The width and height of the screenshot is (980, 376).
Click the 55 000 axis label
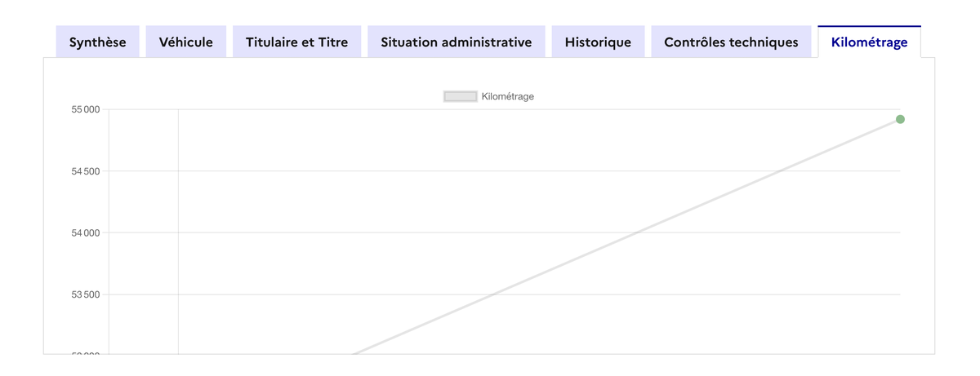(85, 109)
